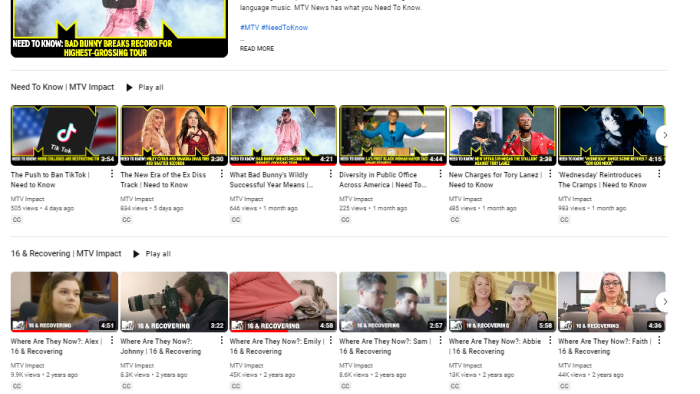Click title Where Are They Now?: Faith
The width and height of the screenshot is (700, 394).
(604, 346)
